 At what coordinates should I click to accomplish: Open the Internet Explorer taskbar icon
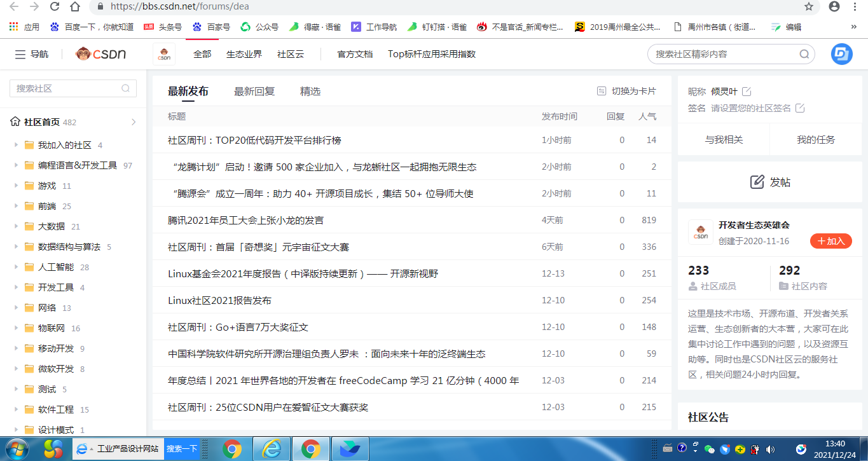click(x=272, y=449)
